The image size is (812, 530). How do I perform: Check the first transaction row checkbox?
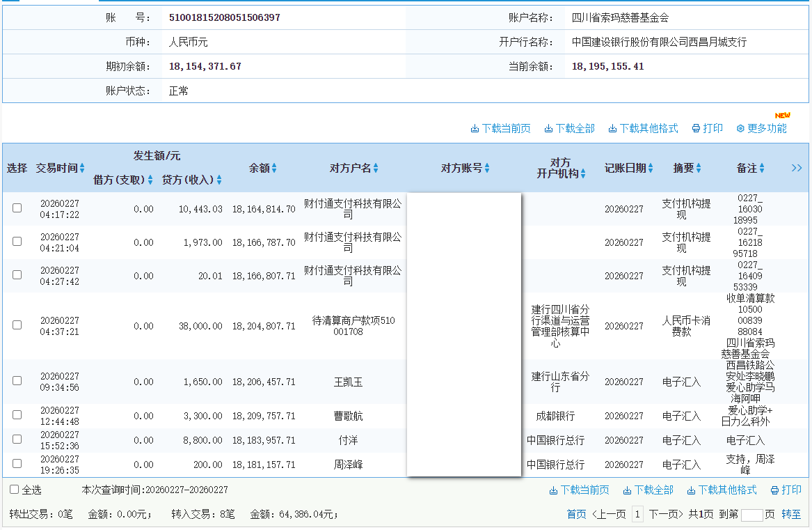[x=17, y=208]
